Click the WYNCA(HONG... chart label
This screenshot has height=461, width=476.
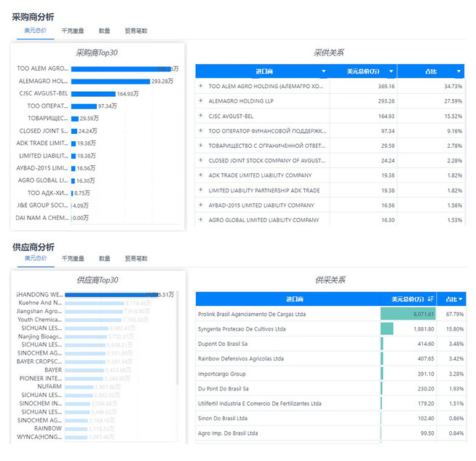pyautogui.click(x=39, y=437)
